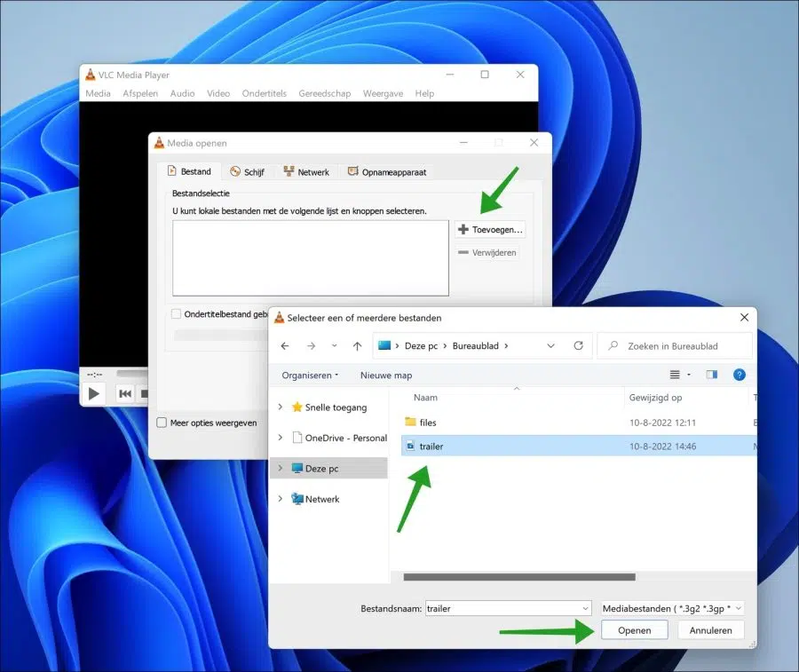Switch to the Opnameapparaat tab

click(x=387, y=171)
